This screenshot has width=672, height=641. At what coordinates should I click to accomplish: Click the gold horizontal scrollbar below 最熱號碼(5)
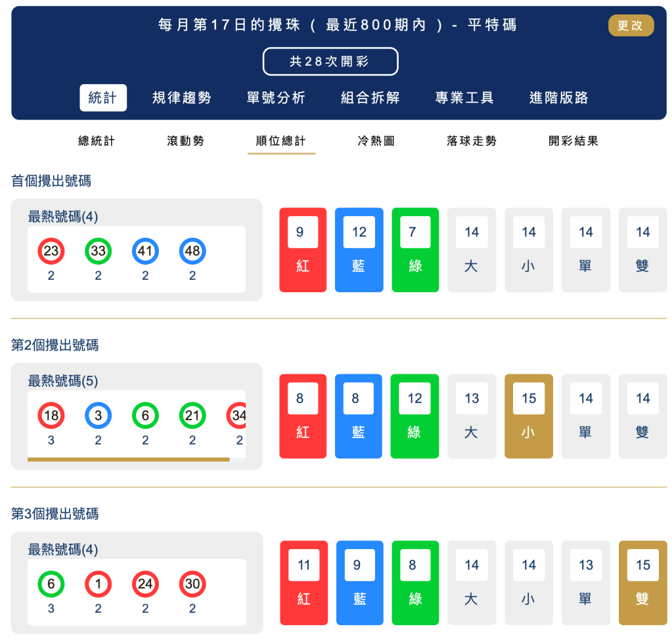128,460
